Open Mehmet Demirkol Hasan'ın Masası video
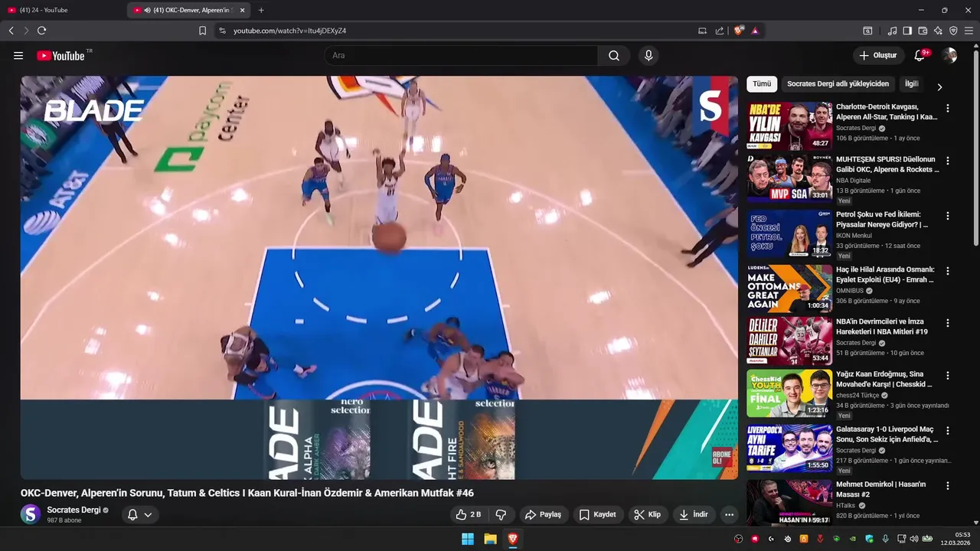The width and height of the screenshot is (980, 551). pyautogui.click(x=880, y=489)
